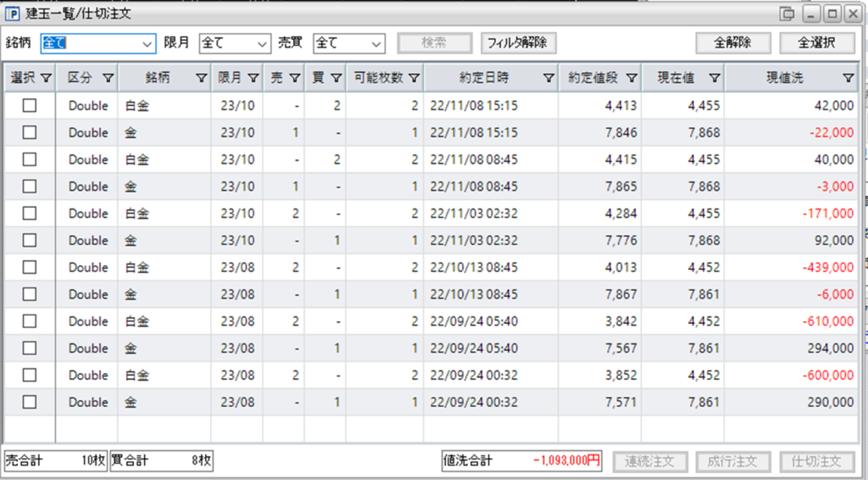The width and height of the screenshot is (868, 480).
Task: Select checkbox for 金 22/11/08 08:45 row
Action: coord(30,186)
